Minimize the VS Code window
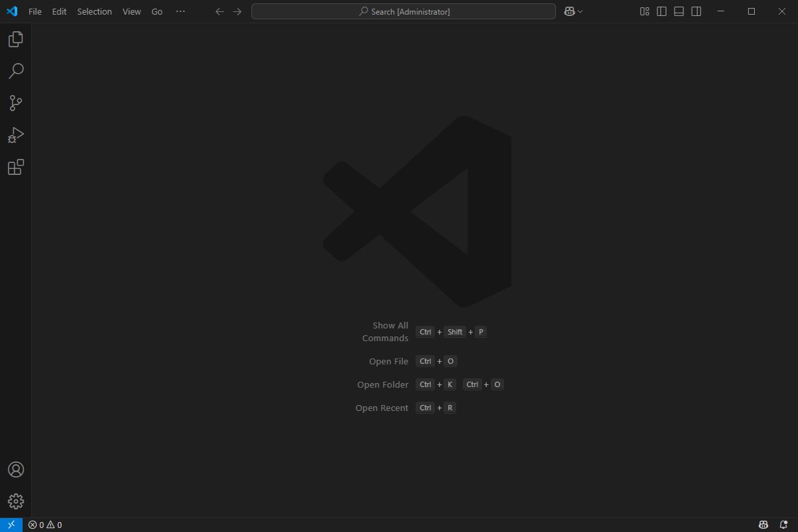798x532 pixels. pos(722,11)
